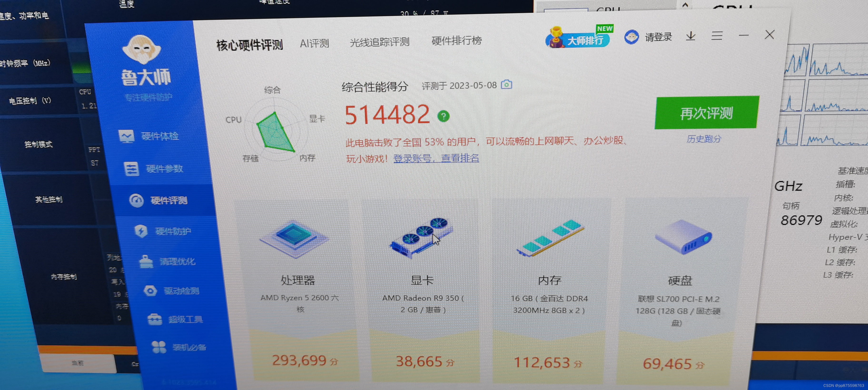The image size is (868, 390).
Task: Open 硬件防护 sidebar item
Action: [x=163, y=231]
